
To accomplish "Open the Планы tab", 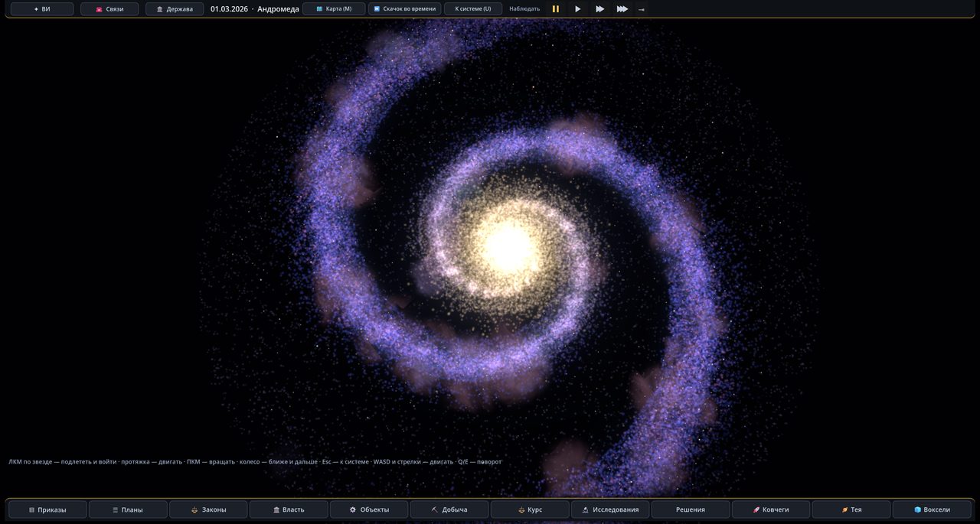I will point(128,509).
